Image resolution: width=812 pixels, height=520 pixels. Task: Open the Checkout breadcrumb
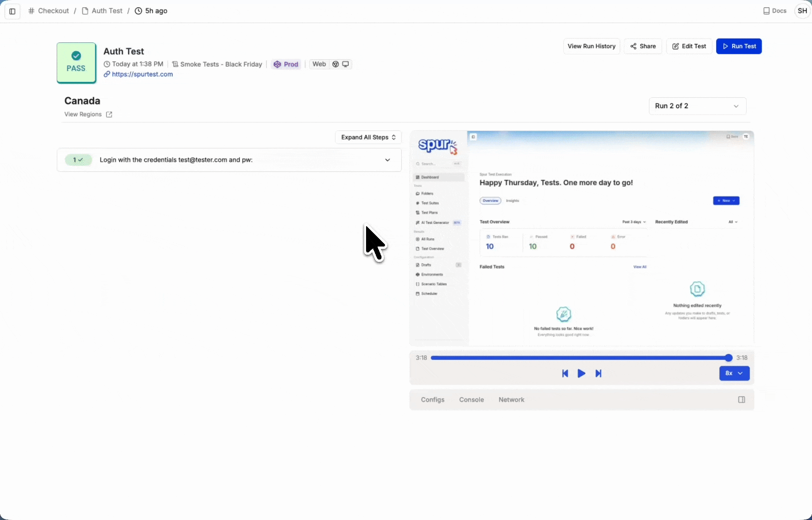pos(49,11)
